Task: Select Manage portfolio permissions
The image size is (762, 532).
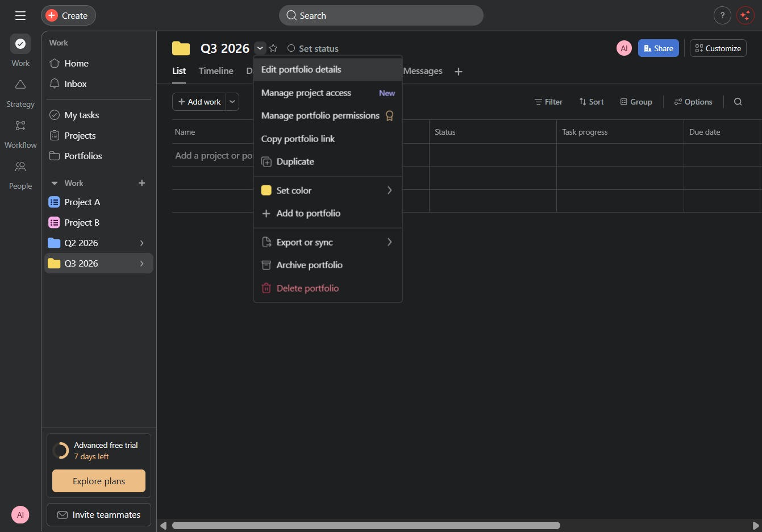Action: [x=328, y=115]
